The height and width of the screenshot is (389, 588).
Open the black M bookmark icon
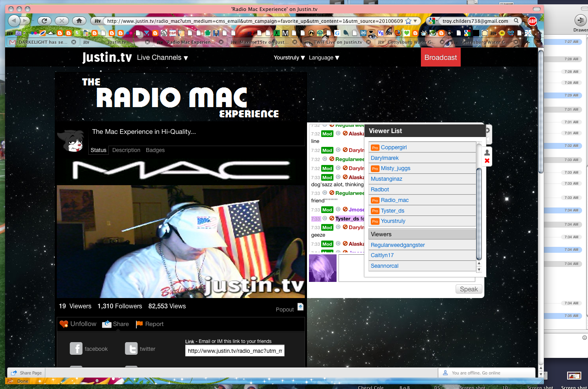coord(285,33)
